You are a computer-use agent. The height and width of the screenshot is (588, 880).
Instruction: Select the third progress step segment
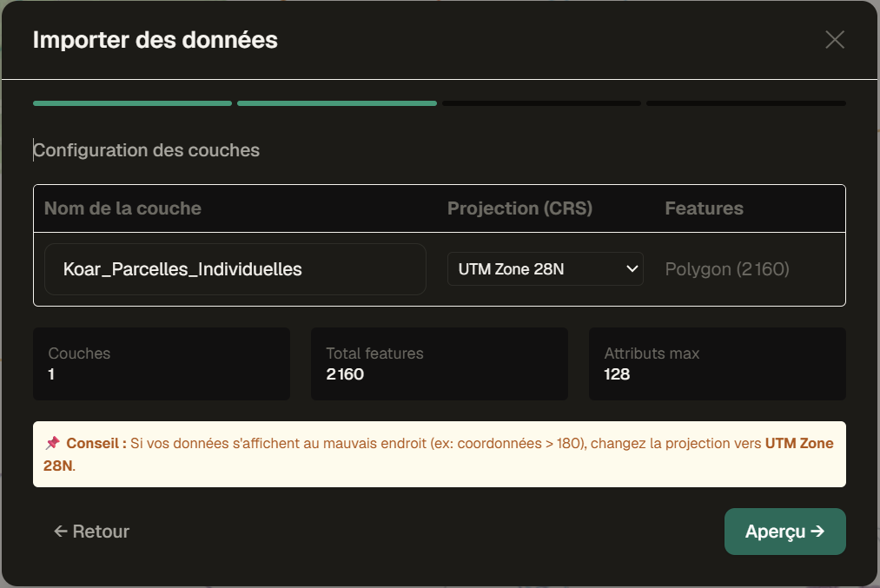click(541, 103)
